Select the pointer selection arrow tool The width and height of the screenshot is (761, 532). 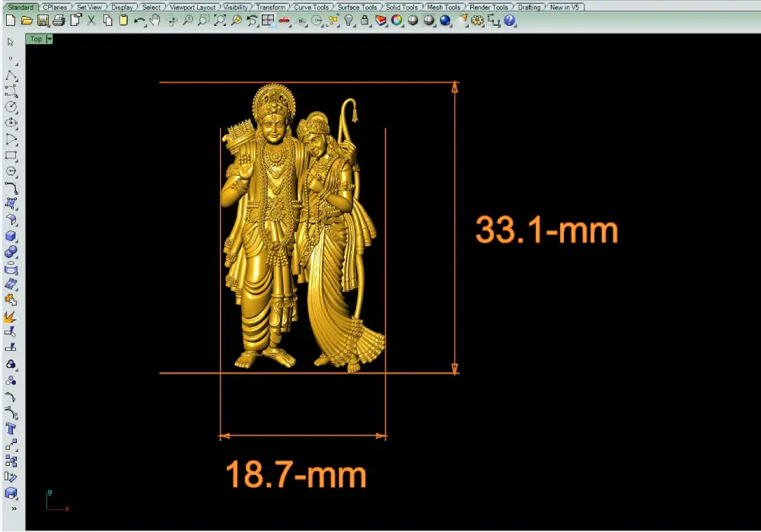click(x=11, y=42)
